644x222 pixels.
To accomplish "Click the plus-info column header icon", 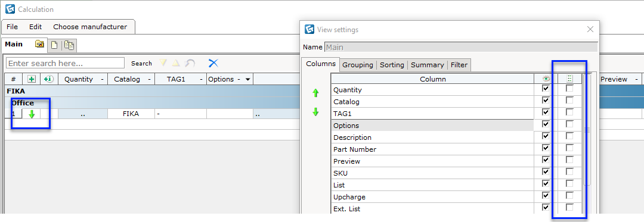I will [49, 79].
